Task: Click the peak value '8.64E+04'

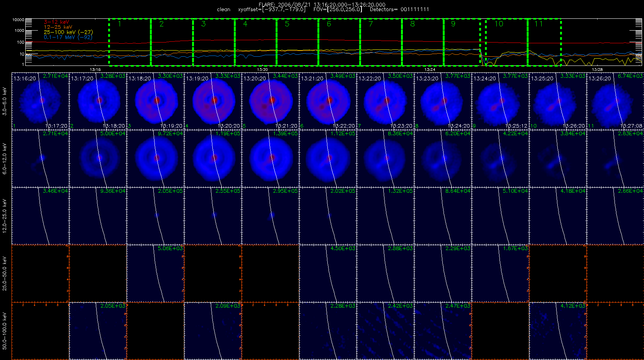Action: (x=458, y=191)
